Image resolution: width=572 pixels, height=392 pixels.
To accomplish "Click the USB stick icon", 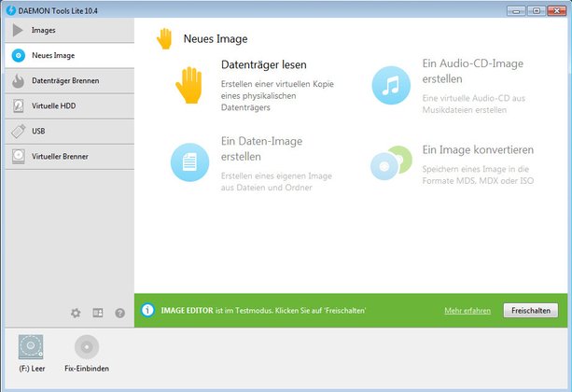I will [19, 131].
